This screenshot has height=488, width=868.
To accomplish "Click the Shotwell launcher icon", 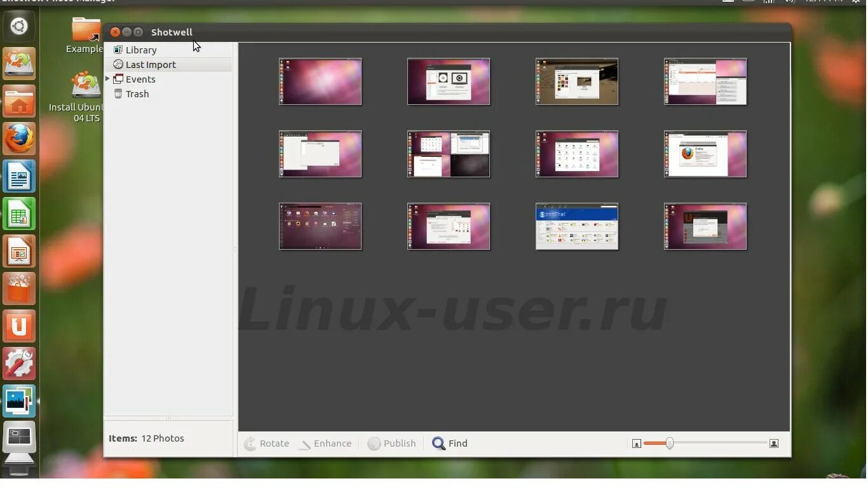I will click(x=19, y=401).
